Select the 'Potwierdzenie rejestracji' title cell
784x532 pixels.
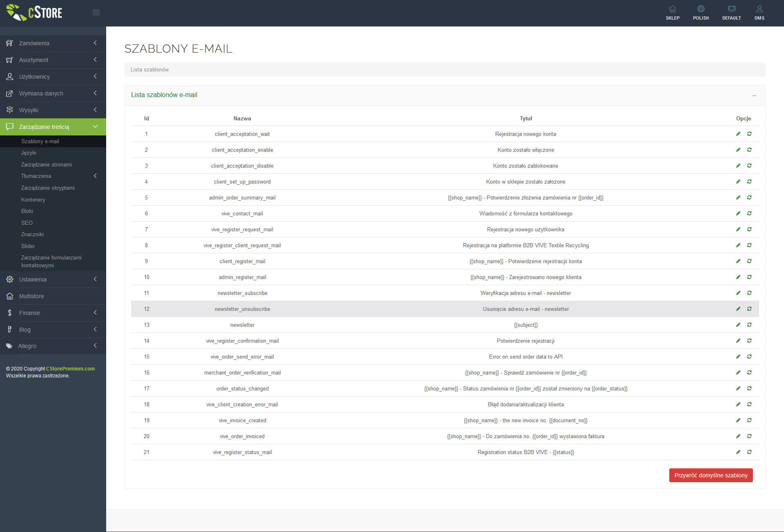tap(526, 341)
